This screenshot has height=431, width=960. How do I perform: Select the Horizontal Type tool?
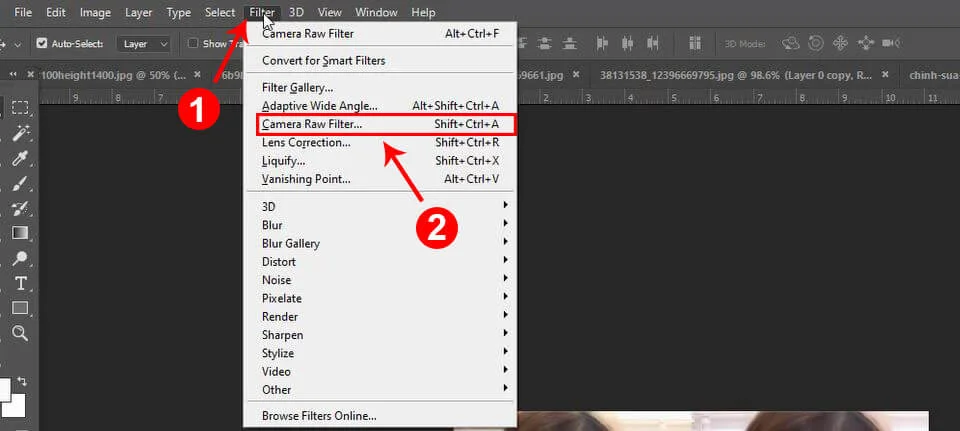(20, 283)
